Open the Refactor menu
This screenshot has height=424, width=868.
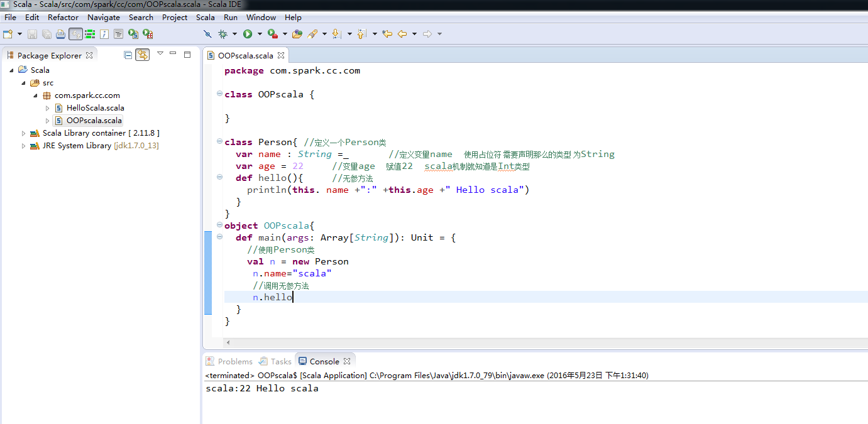(x=63, y=17)
